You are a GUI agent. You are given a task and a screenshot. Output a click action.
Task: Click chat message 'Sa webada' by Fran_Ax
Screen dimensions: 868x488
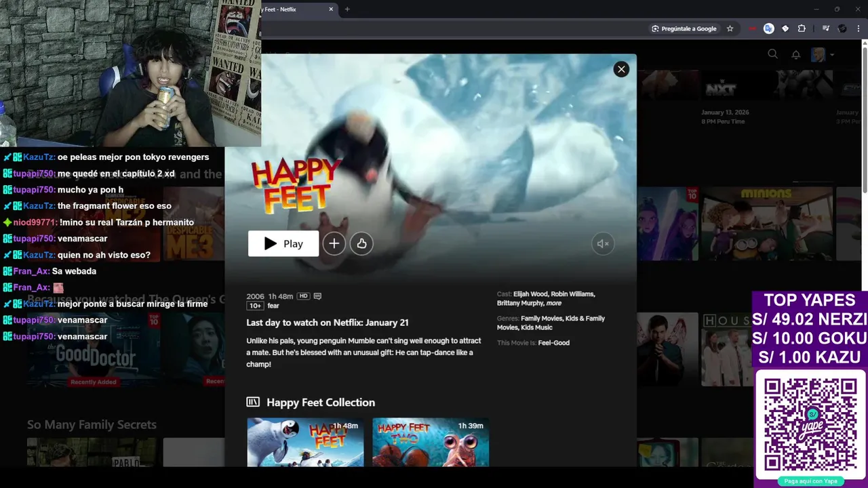coord(74,271)
